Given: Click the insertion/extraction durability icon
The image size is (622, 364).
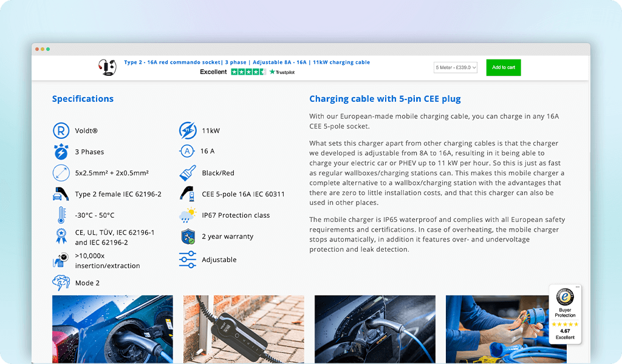Looking at the screenshot, I should click(x=61, y=260).
